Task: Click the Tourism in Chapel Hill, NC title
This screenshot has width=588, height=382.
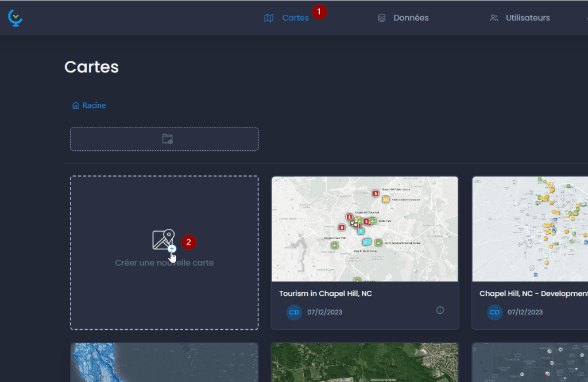Action: (x=326, y=294)
